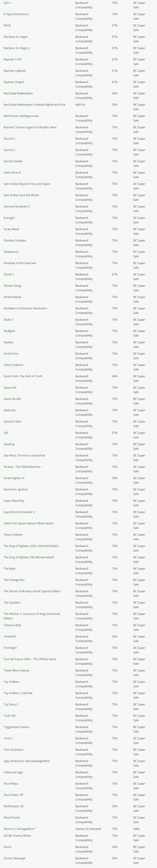This screenshot has height=868, width=157.
Task: Open the Spelunky game link
Action: coord(9,410)
